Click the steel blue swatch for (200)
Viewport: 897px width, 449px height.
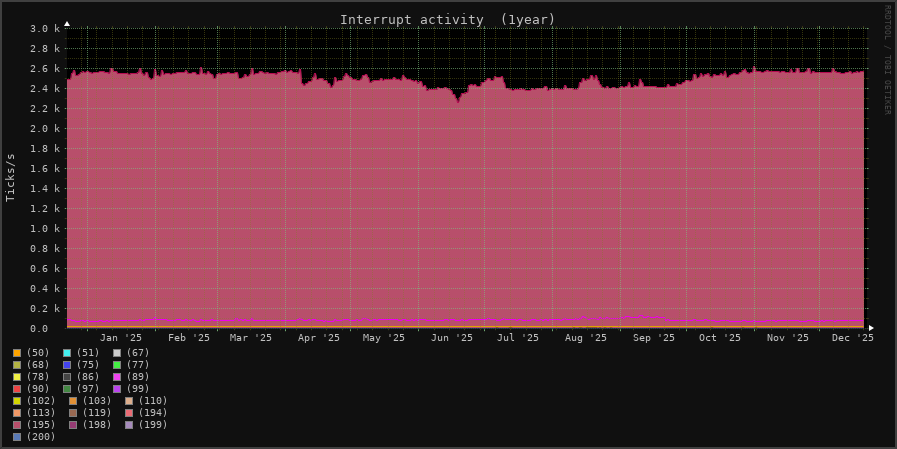click(x=17, y=437)
